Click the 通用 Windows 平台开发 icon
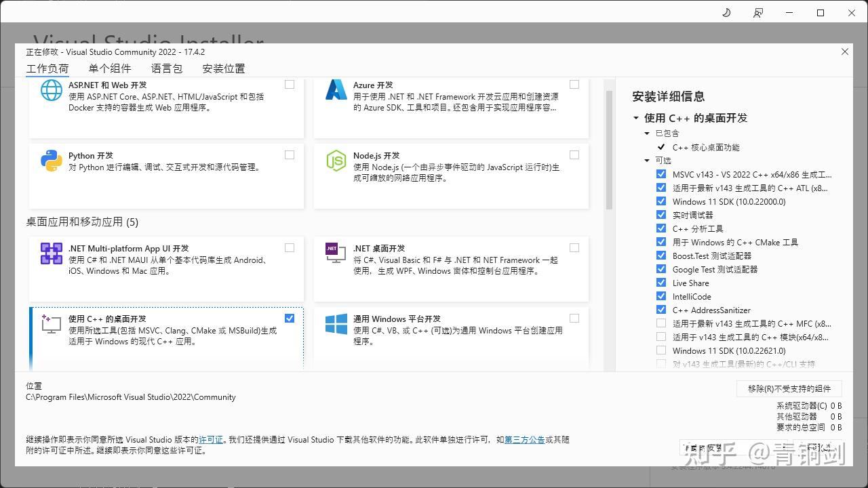The width and height of the screenshot is (868, 488). click(x=336, y=325)
